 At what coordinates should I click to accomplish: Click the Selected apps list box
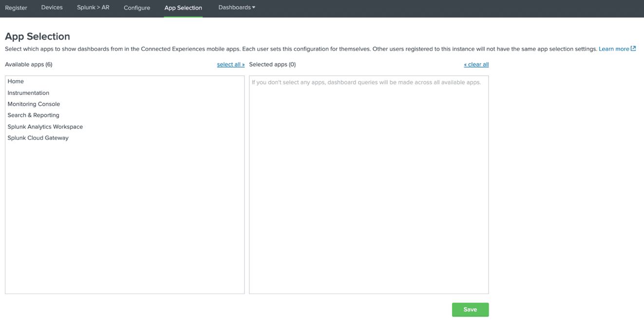point(369,185)
